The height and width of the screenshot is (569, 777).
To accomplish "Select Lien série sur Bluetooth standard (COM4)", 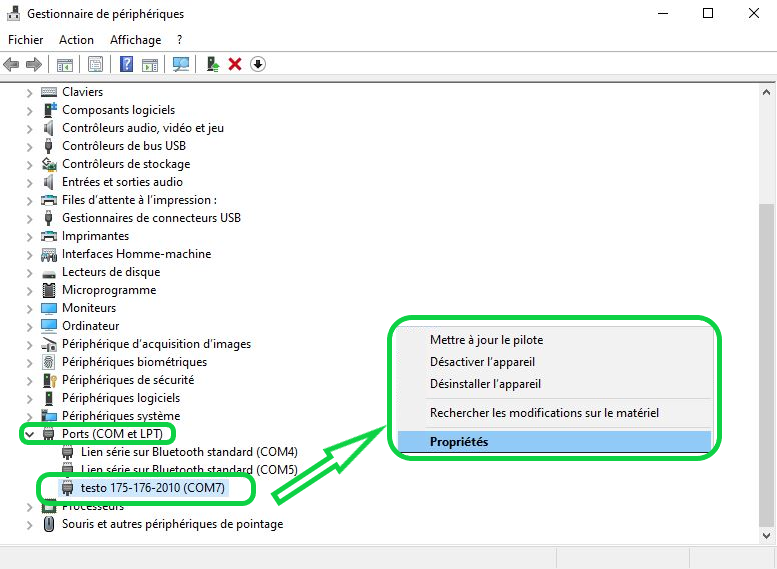I will [189, 452].
